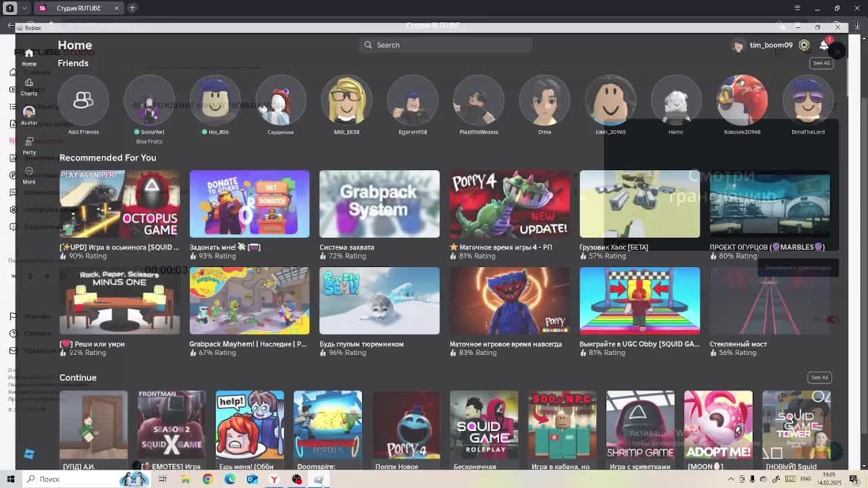
Task: Open the Grabpack System game thumbnail
Action: pyautogui.click(x=379, y=204)
